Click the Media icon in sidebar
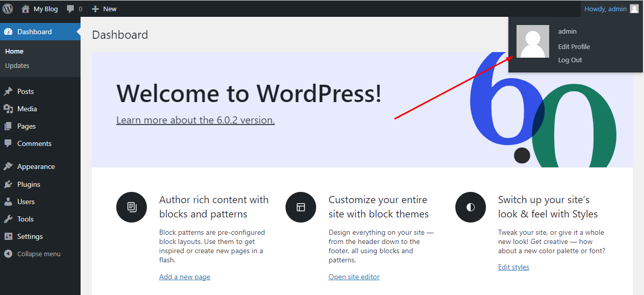Viewport: 644px width, 295px height. point(8,109)
